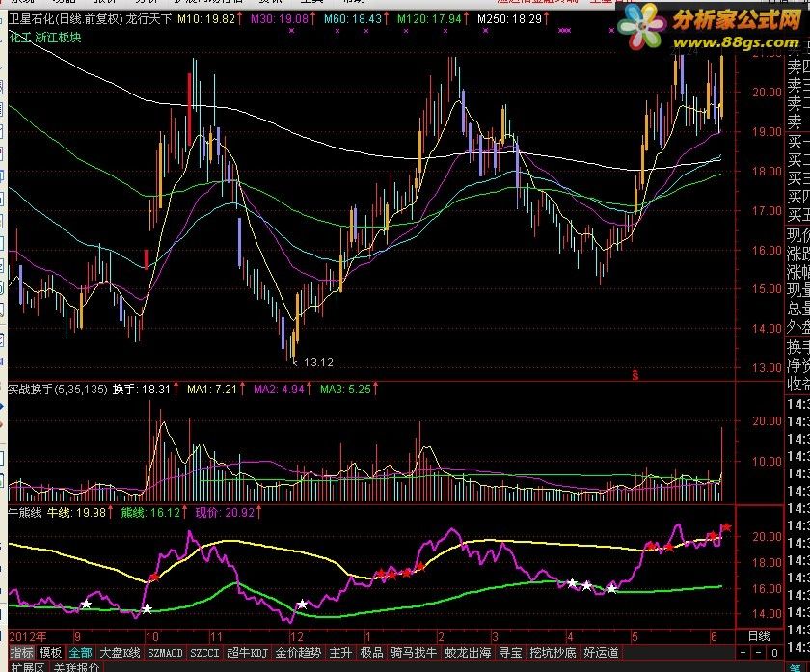Click the 20.00 price axis label on main chart
Image resolution: width=810 pixels, height=672 pixels.
pos(767,92)
